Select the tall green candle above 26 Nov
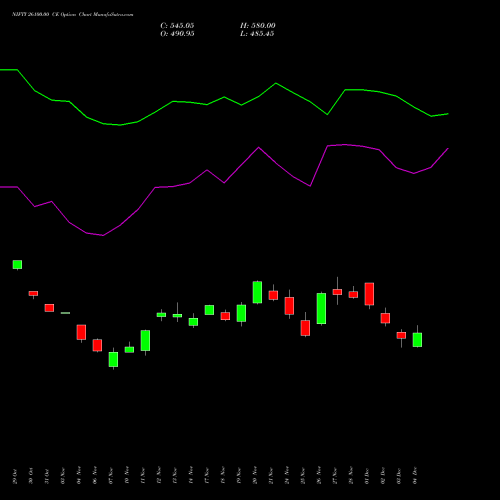This screenshot has height=500, width=500. [321, 309]
